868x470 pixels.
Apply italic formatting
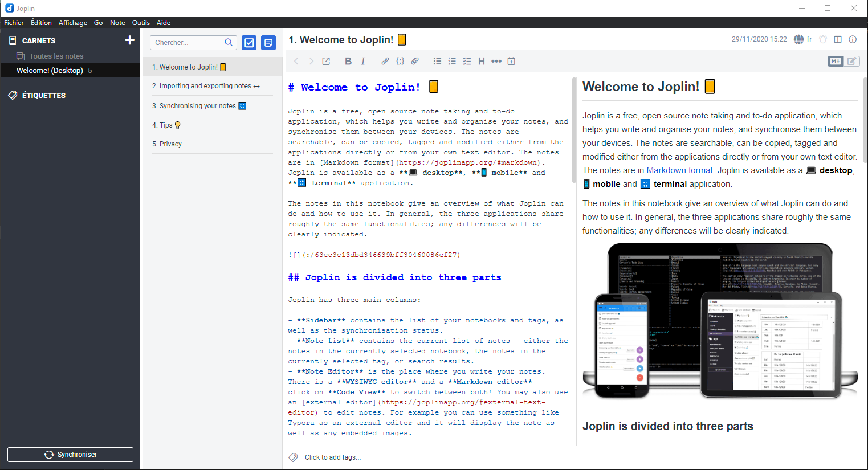click(363, 61)
